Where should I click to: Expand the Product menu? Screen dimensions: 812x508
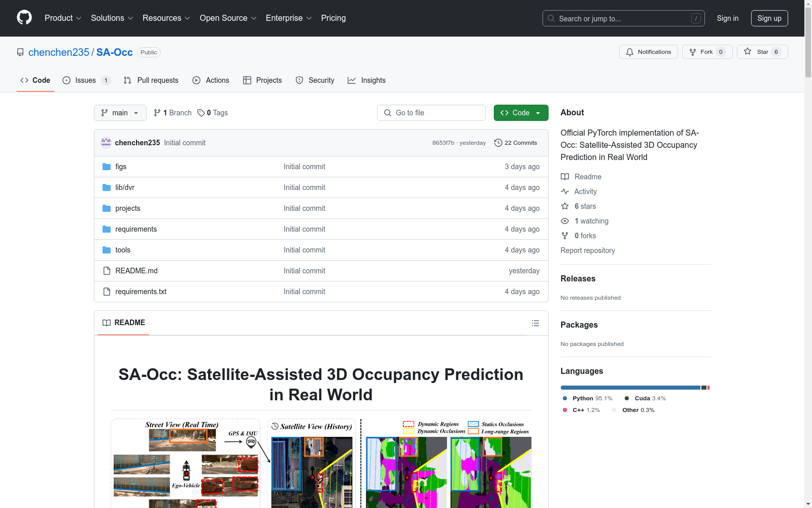click(x=63, y=18)
